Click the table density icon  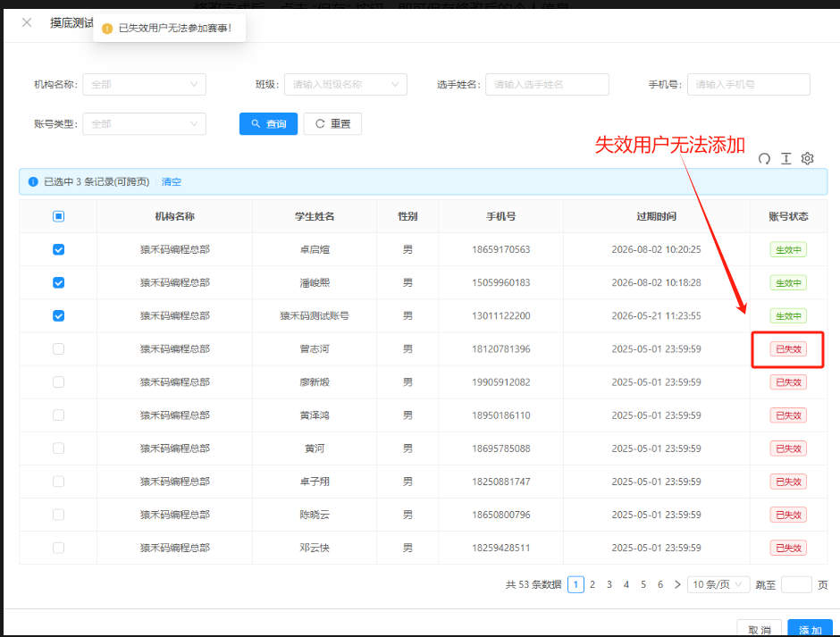[785, 159]
